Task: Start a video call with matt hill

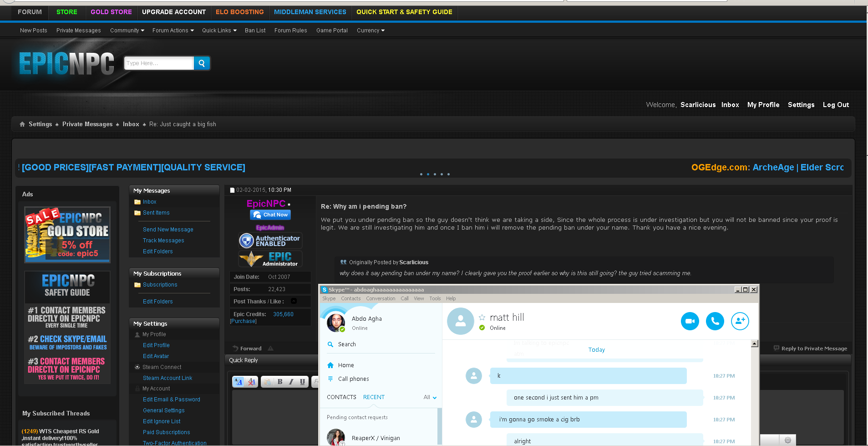Action: pyautogui.click(x=690, y=321)
